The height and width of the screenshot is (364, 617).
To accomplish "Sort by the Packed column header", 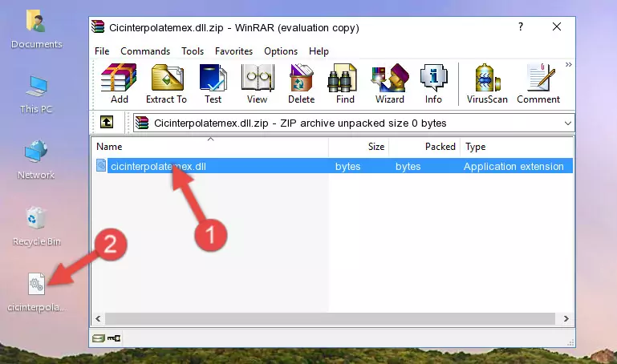I will point(424,147).
